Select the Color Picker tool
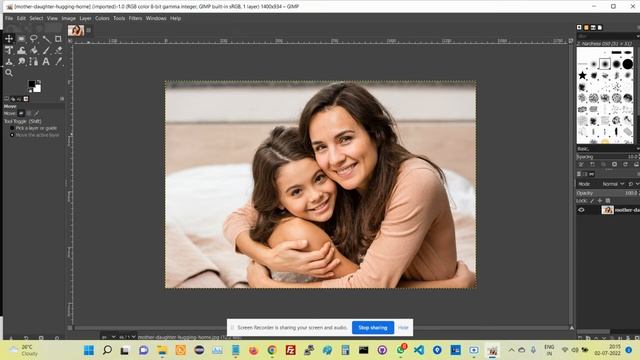The height and width of the screenshot is (360, 640). tap(58, 62)
